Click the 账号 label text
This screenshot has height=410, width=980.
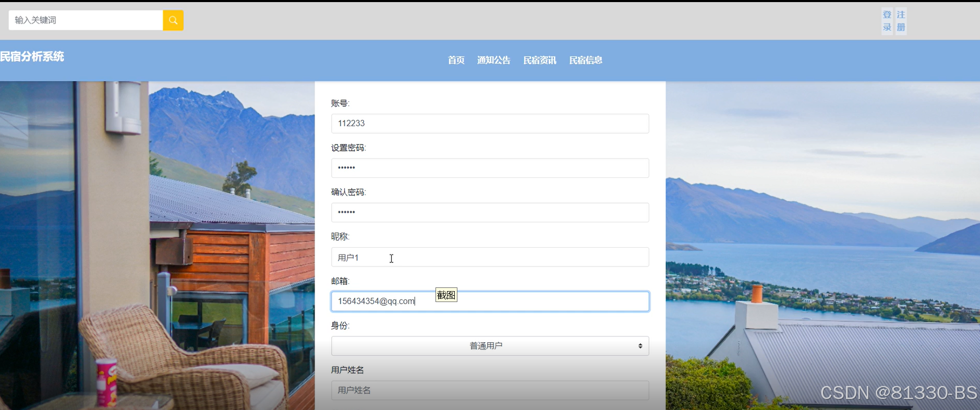(x=340, y=103)
